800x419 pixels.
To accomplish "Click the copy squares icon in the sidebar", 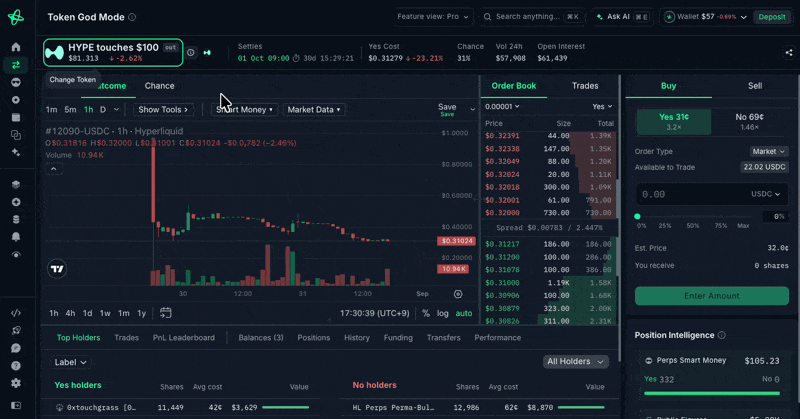I will (16, 135).
